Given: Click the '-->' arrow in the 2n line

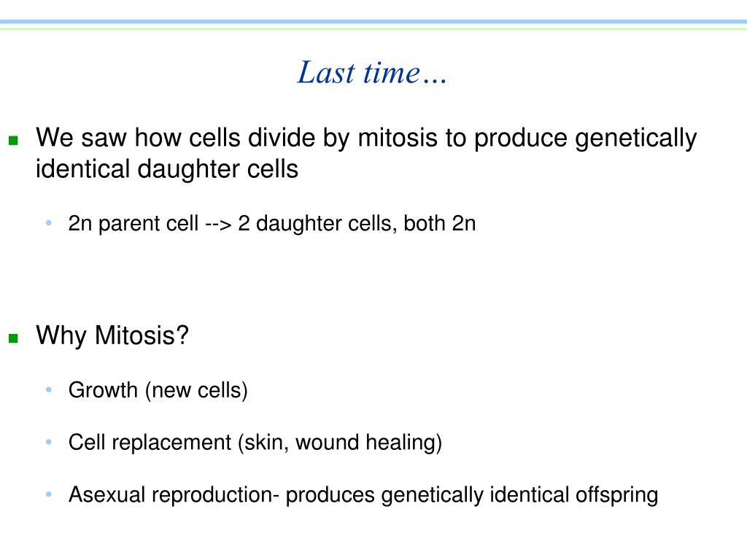Looking at the screenshot, I should [218, 225].
